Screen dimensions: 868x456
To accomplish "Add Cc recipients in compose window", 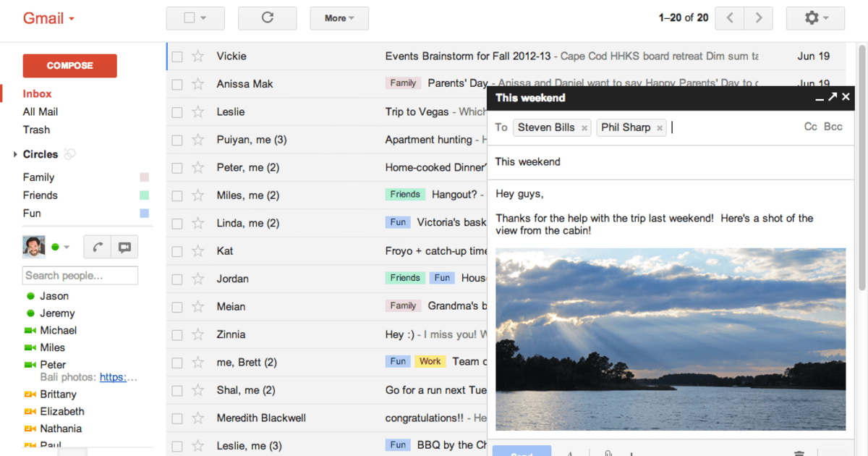I will (x=810, y=127).
